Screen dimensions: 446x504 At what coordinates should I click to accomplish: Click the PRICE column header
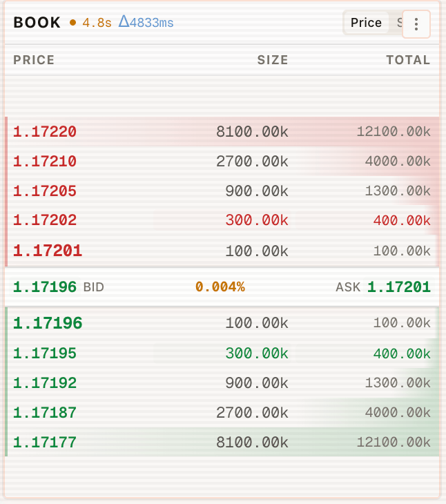[34, 60]
